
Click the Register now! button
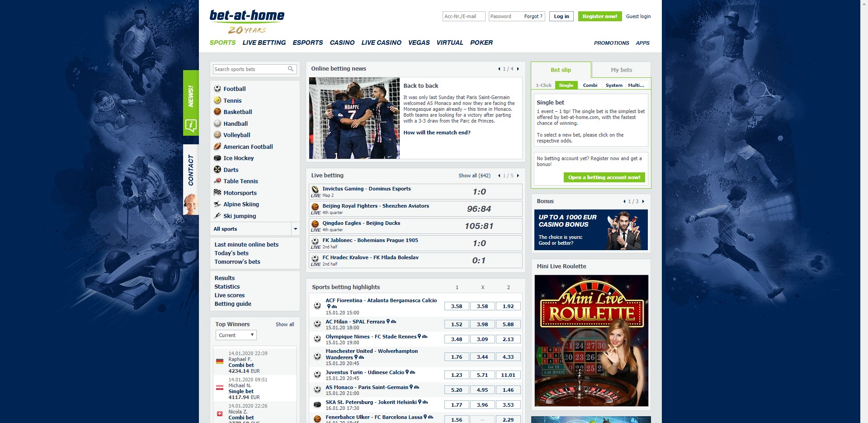click(599, 16)
